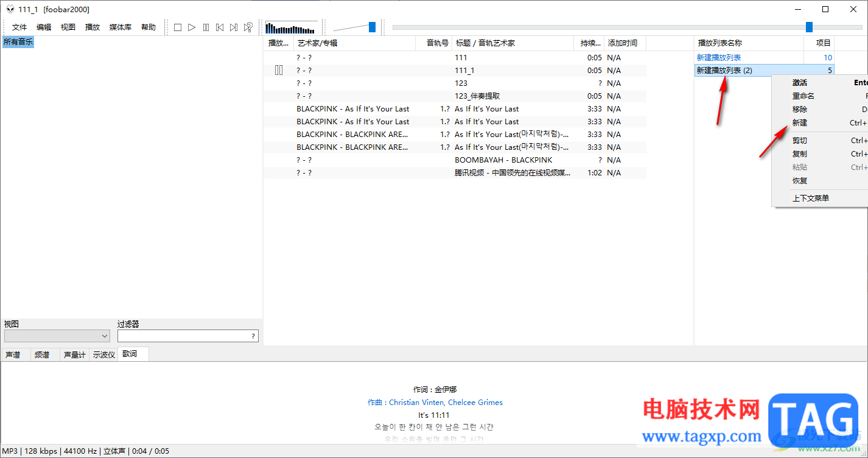Select the 新建播放列表 row with 10 items
868x458 pixels.
[765, 58]
